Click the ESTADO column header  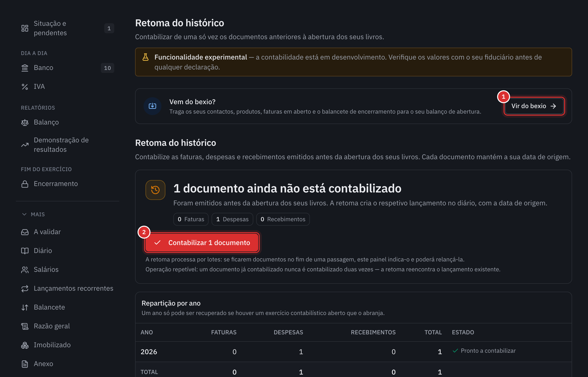click(x=463, y=332)
